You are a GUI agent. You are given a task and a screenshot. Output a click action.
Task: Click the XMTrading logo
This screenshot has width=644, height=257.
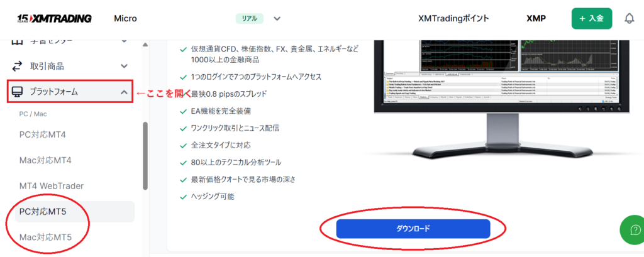54,18
